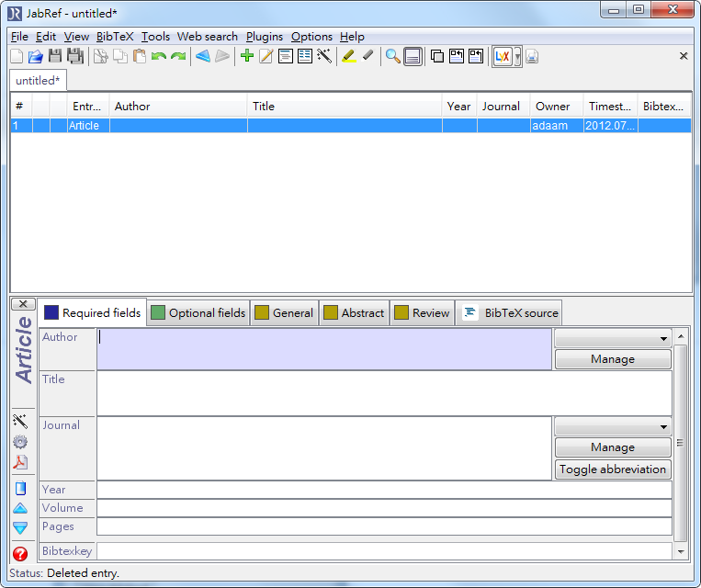Viewport: 701px width, 588px height.
Task: Click the toolbar icon showing two overlapping squares
Action: click(437, 56)
